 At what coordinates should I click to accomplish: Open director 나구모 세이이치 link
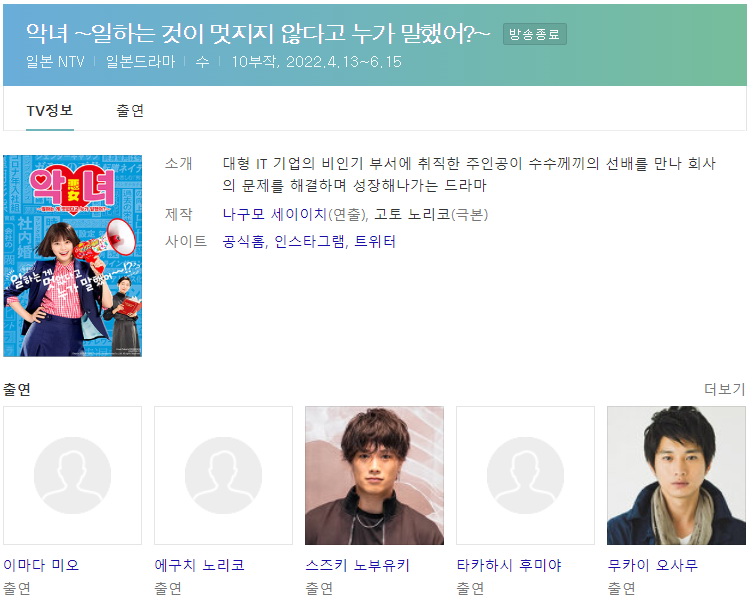point(275,214)
